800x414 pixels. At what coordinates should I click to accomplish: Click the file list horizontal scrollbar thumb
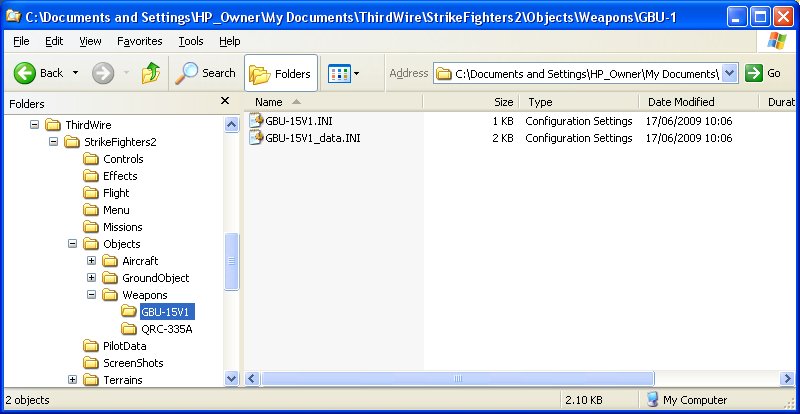[x=458, y=379]
